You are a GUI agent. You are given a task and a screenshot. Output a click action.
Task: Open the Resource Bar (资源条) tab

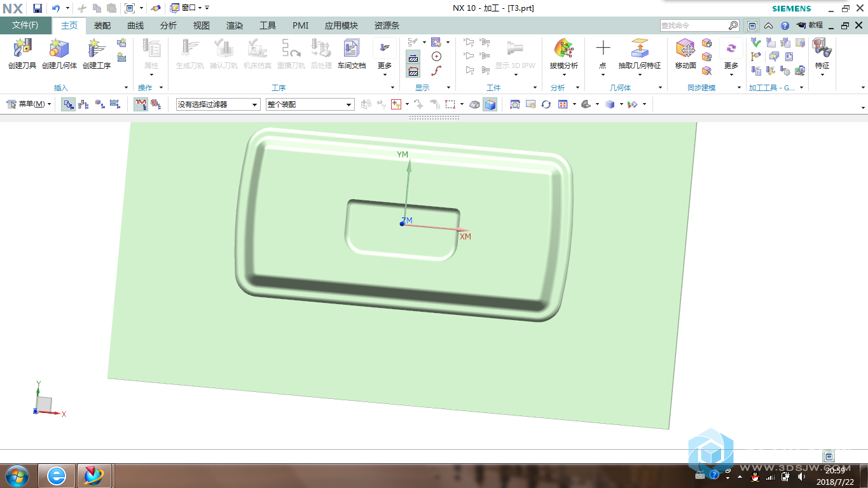[387, 25]
